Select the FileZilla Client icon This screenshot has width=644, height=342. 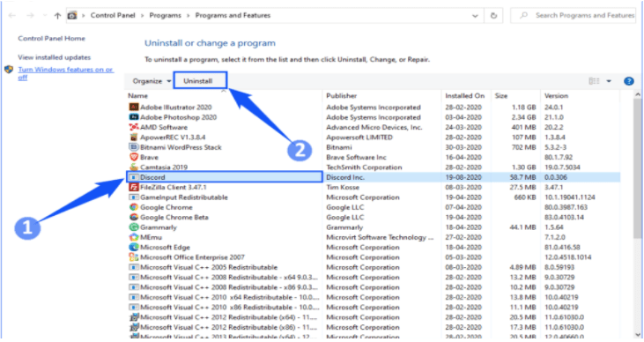[x=134, y=187]
